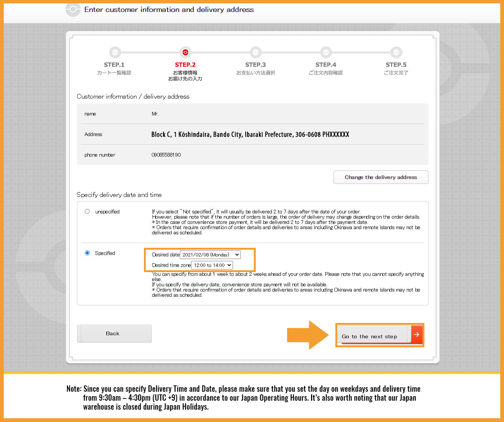
Task: Click the page heading 'Enter customer information and delivery address'
Action: click(169, 9)
